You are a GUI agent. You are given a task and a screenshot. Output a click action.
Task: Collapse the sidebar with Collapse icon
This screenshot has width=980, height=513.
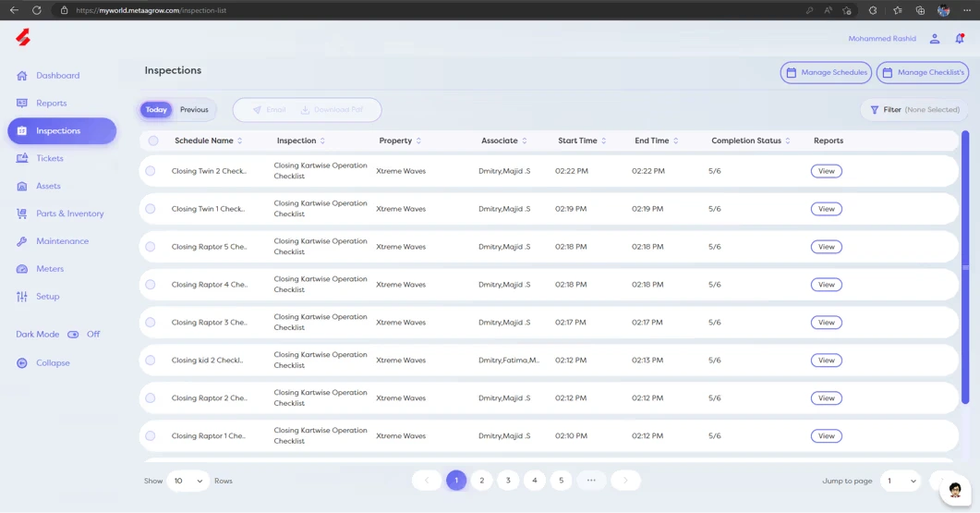tap(22, 363)
